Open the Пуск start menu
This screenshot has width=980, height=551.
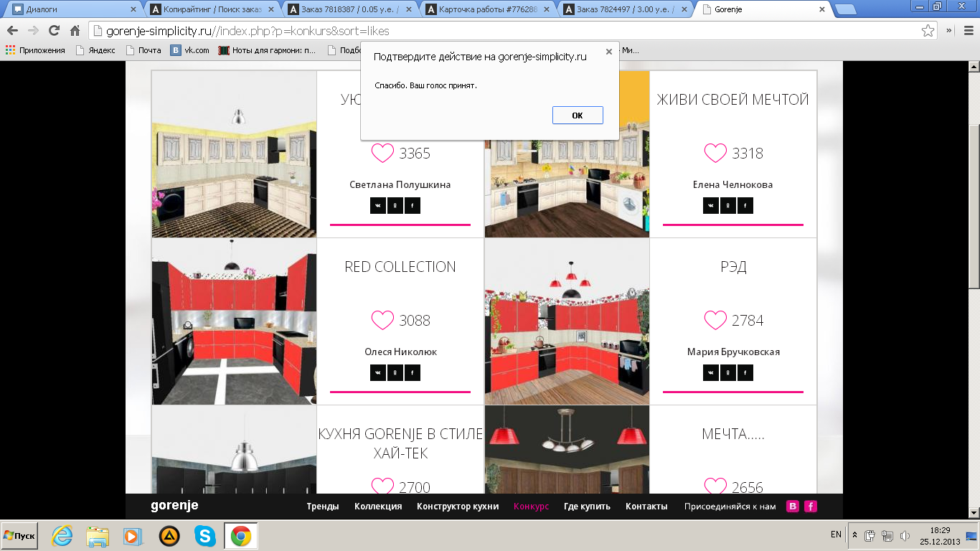pyautogui.click(x=19, y=536)
